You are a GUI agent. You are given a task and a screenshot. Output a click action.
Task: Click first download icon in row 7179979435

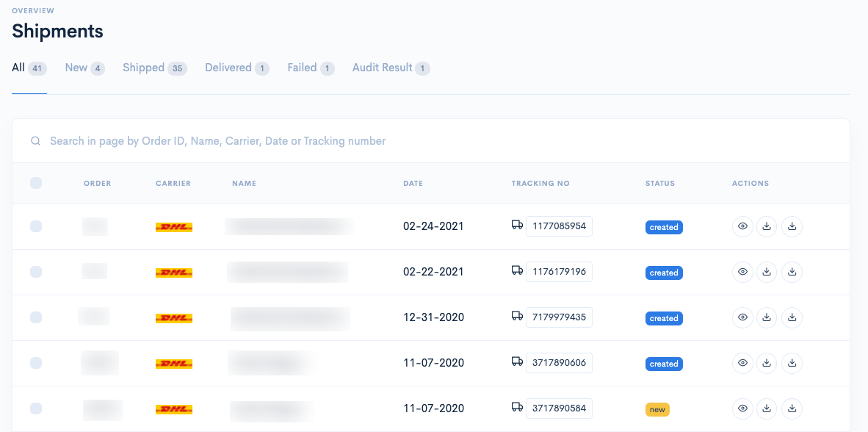coord(767,317)
